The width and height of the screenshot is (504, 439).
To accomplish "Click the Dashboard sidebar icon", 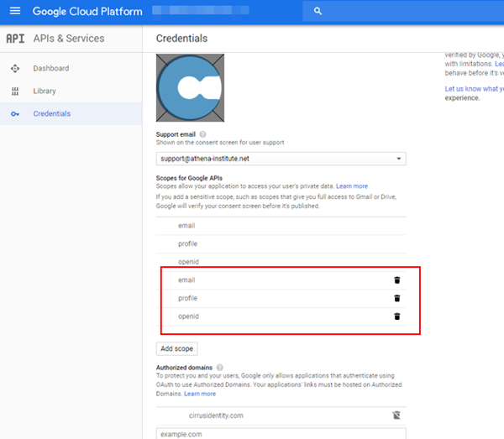I will pos(15,68).
